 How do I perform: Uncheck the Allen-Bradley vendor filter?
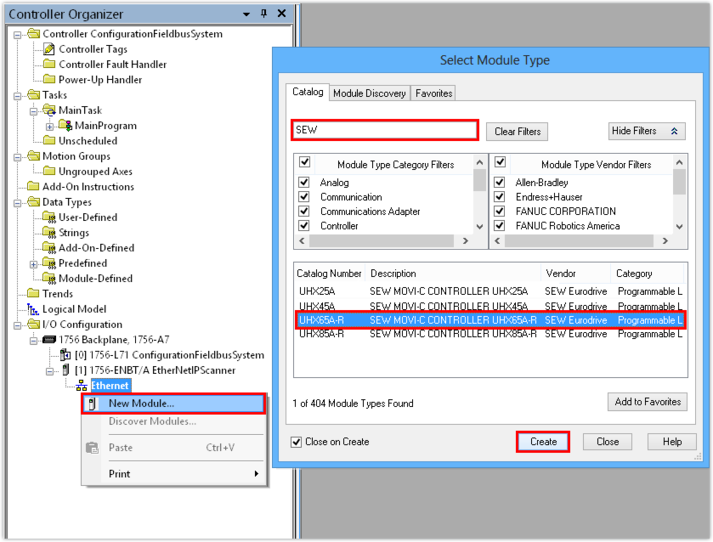pos(500,183)
